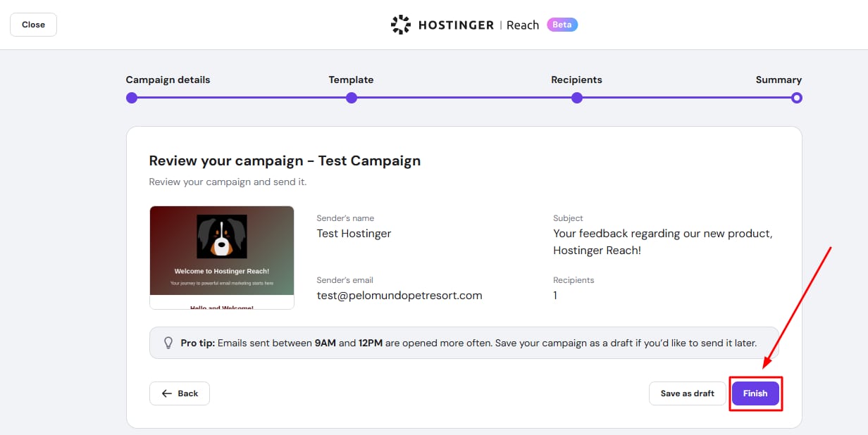Click the Template step dot
This screenshot has height=435, width=868.
(x=352, y=98)
